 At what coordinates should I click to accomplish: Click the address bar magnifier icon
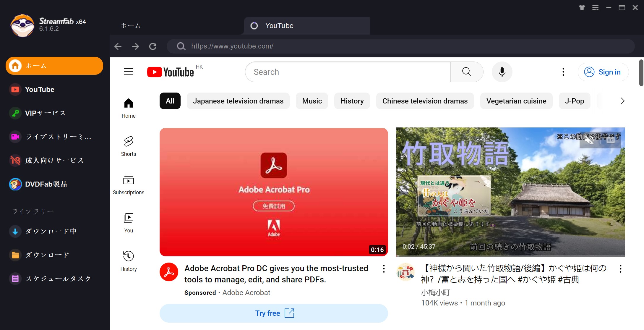click(x=181, y=46)
